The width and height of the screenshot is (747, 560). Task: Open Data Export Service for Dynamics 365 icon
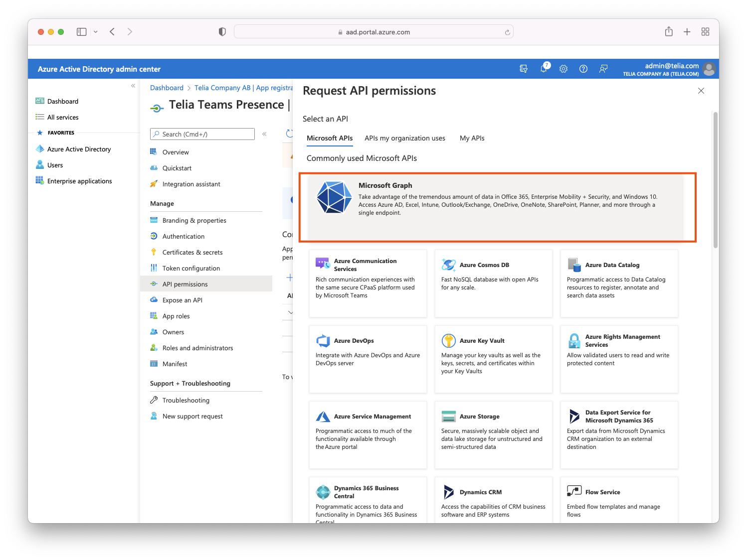574,416
